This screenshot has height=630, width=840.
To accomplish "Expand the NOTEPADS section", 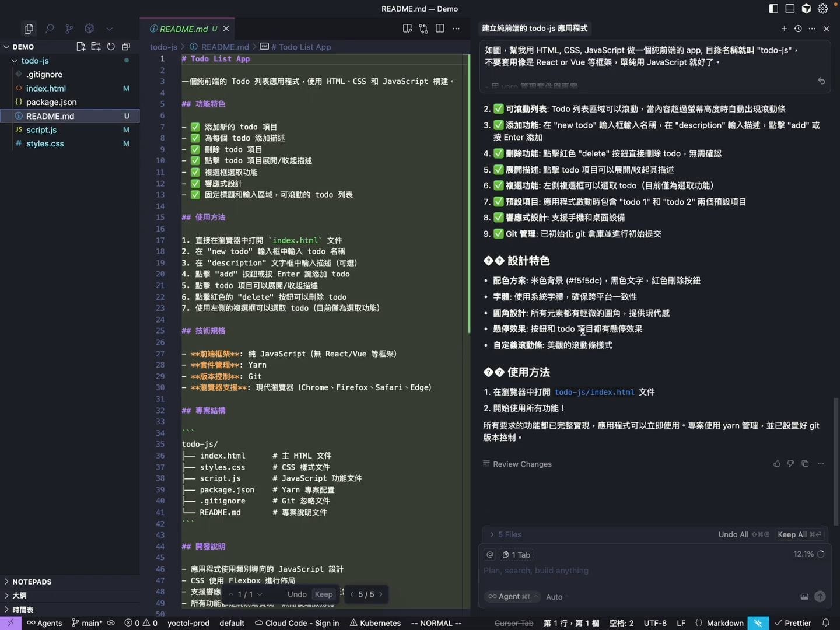I will 32,582.
